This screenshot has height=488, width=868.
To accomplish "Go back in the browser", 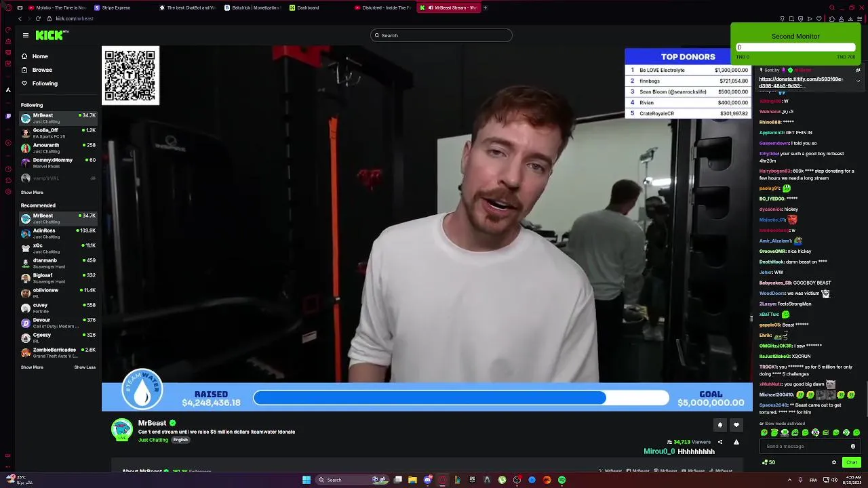I will click(20, 18).
